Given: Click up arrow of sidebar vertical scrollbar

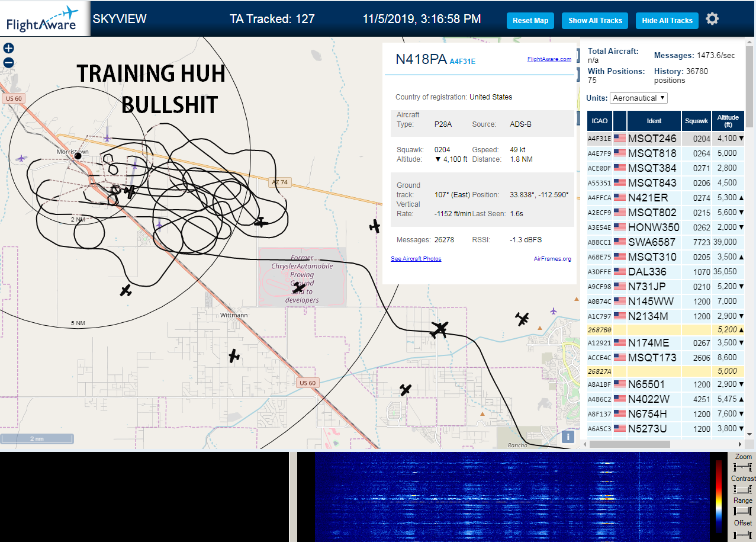Looking at the screenshot, I should pyautogui.click(x=750, y=41).
